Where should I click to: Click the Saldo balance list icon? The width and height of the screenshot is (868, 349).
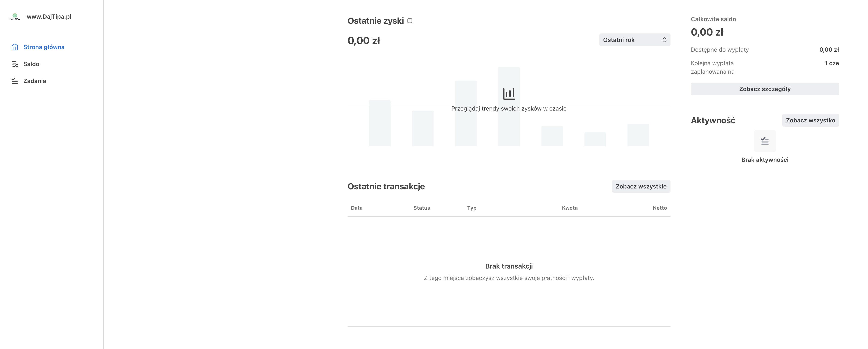coord(15,64)
